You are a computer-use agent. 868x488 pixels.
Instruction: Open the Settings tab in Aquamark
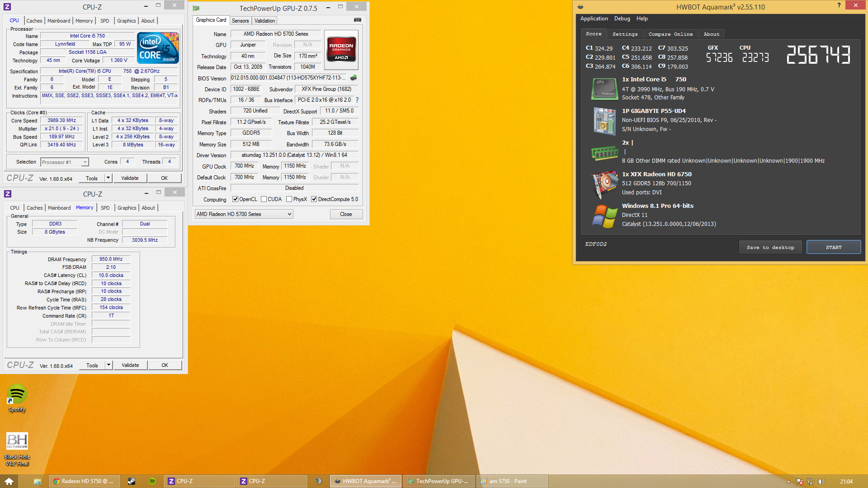coord(625,34)
